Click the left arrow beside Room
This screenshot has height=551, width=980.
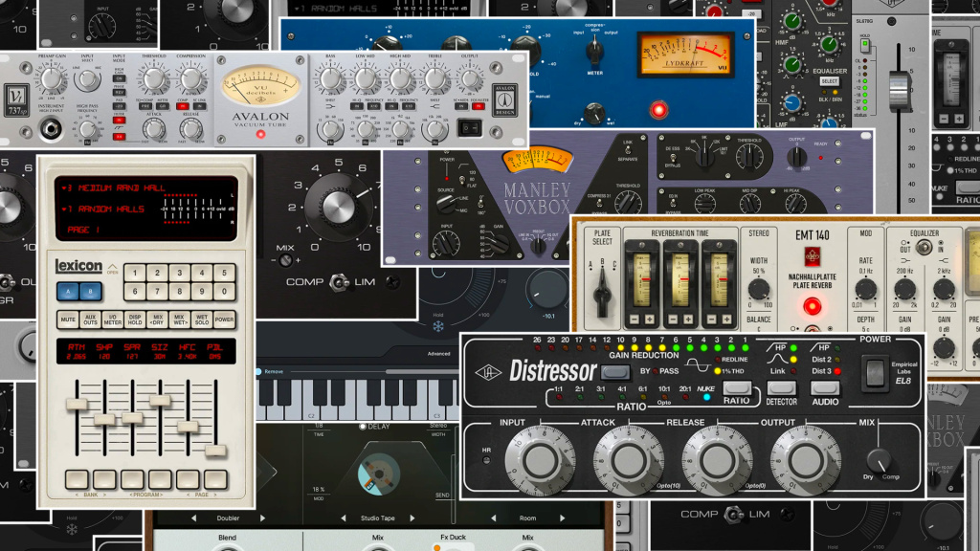coord(493,518)
